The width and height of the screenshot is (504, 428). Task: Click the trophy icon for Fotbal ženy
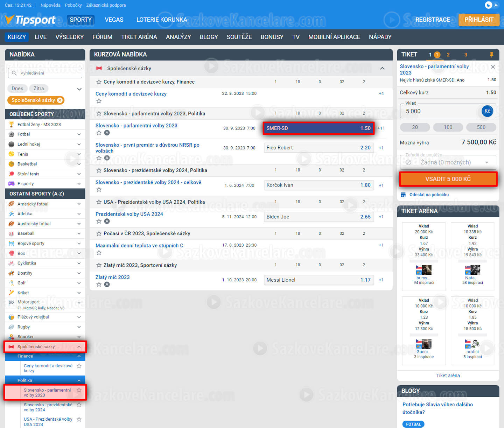11,124
